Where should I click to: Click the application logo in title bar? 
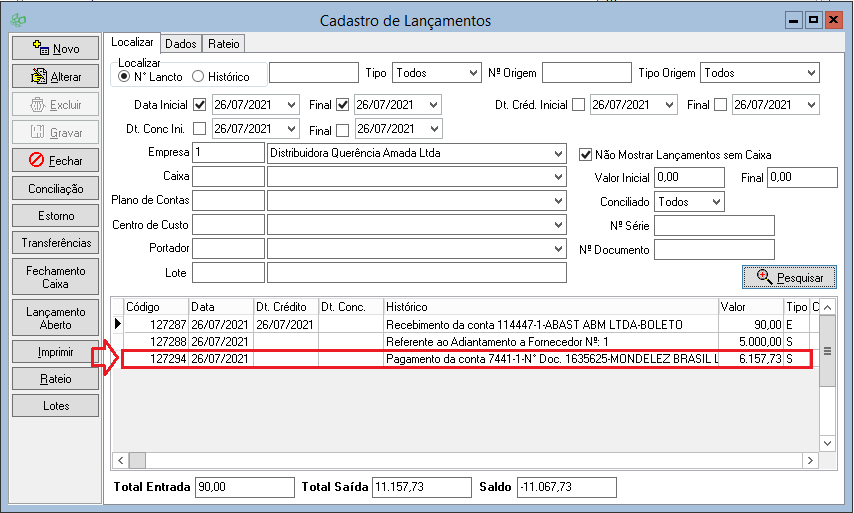[17, 20]
